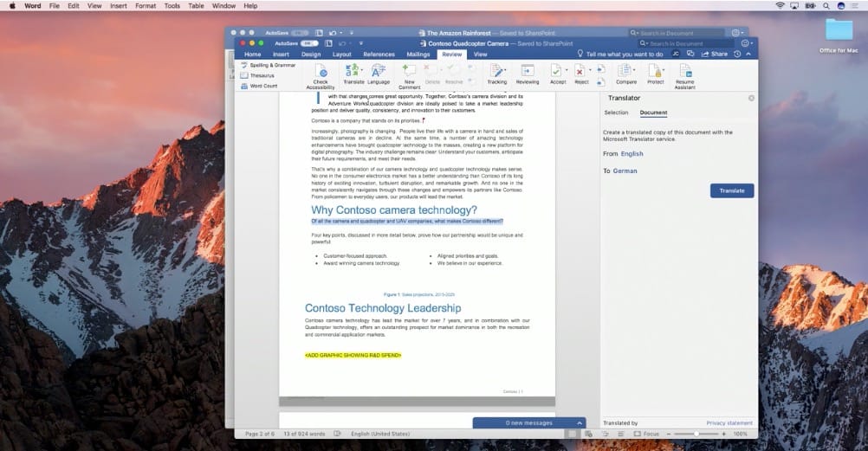Add a New Comment
Screen dimensions: 868x451
click(x=409, y=76)
